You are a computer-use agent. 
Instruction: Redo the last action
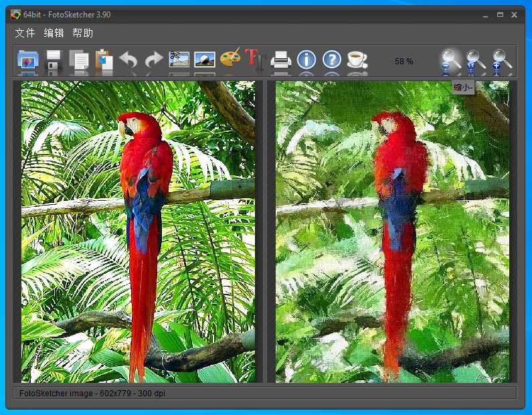[x=154, y=60]
